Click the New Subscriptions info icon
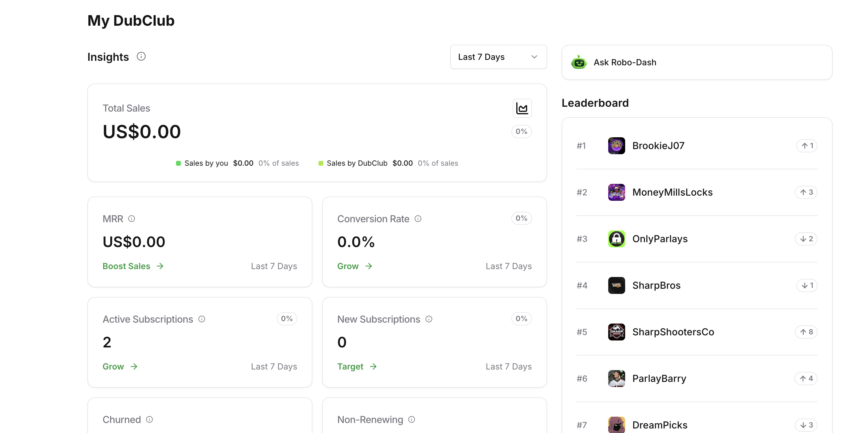 [x=429, y=319]
